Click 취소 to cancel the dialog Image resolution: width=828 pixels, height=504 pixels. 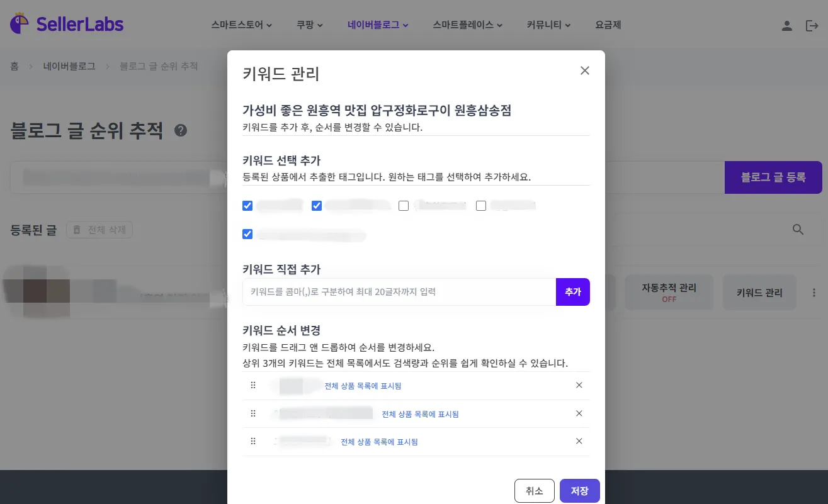(535, 491)
